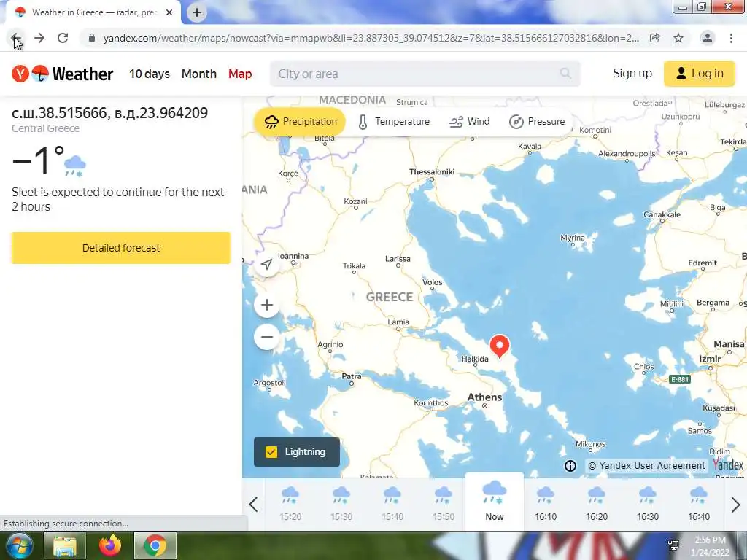Zoom out the map with minus button
Viewport: 747px width, 560px height.
point(267,337)
